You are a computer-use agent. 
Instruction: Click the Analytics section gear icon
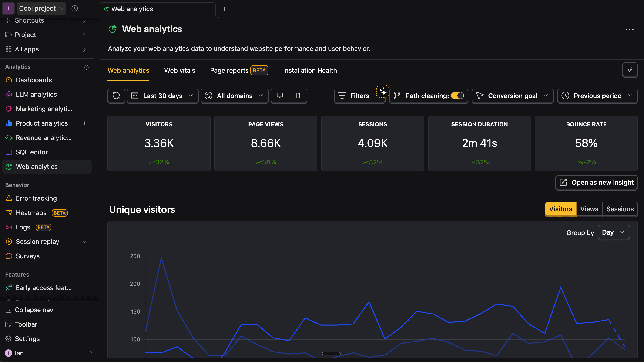(x=87, y=67)
